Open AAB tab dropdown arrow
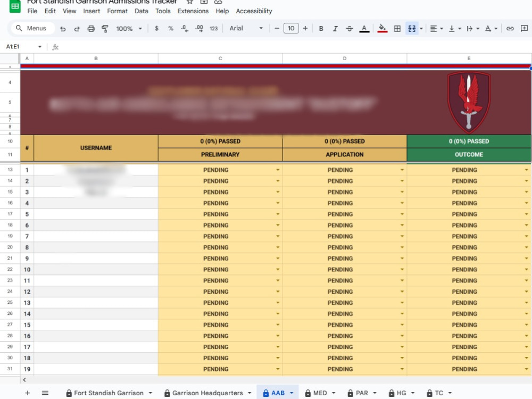 [292, 393]
